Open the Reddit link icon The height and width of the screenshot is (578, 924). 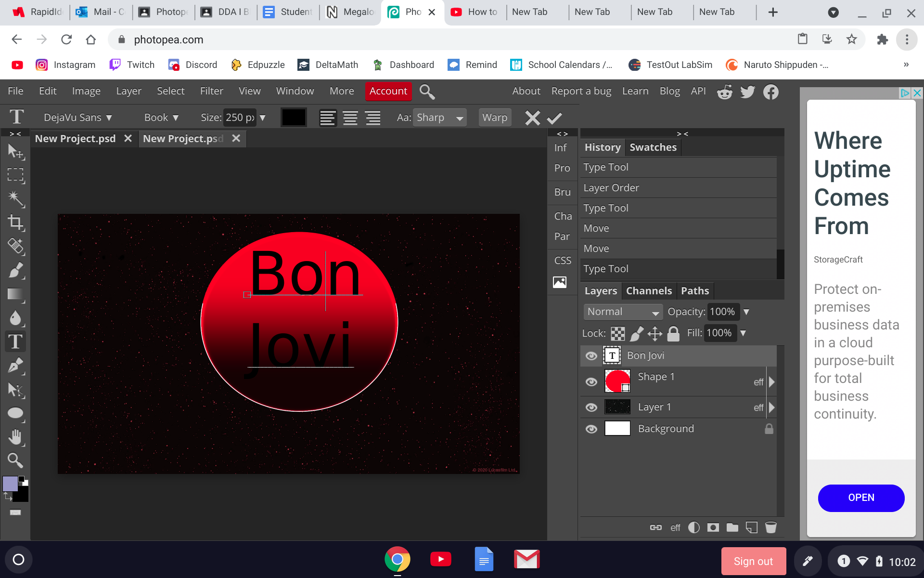tap(725, 92)
